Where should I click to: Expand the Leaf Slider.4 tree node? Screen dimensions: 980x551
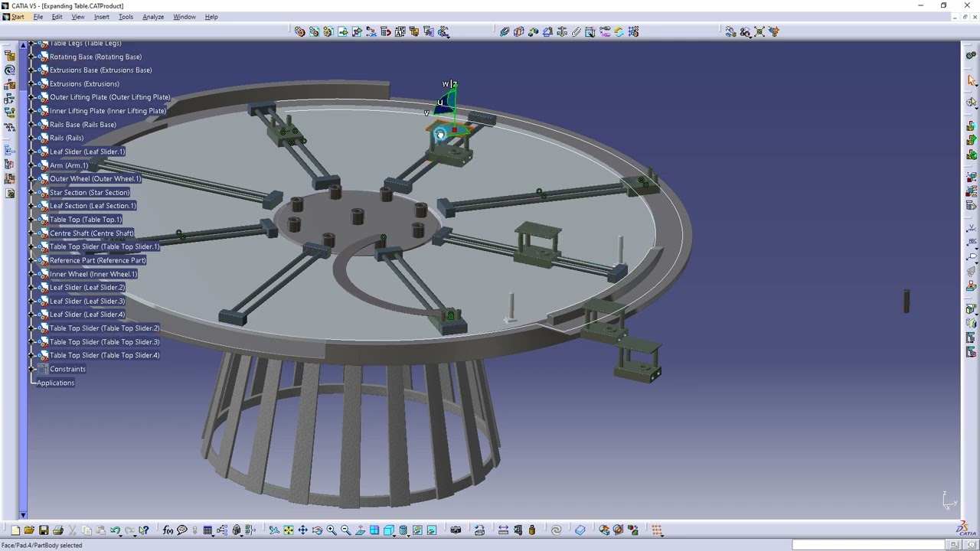click(31, 315)
